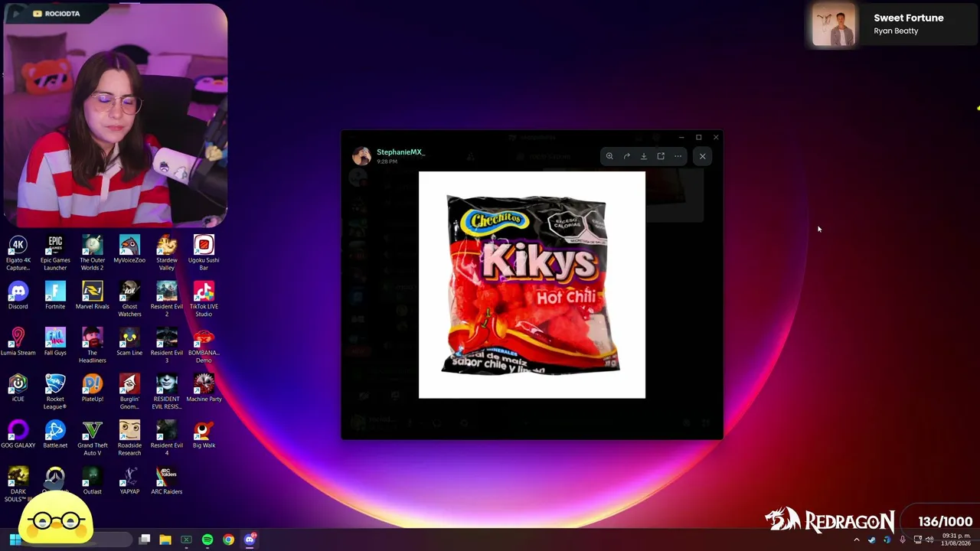Select Elgato 4K Capture desktop icon
The image size is (980, 551).
[x=18, y=253]
